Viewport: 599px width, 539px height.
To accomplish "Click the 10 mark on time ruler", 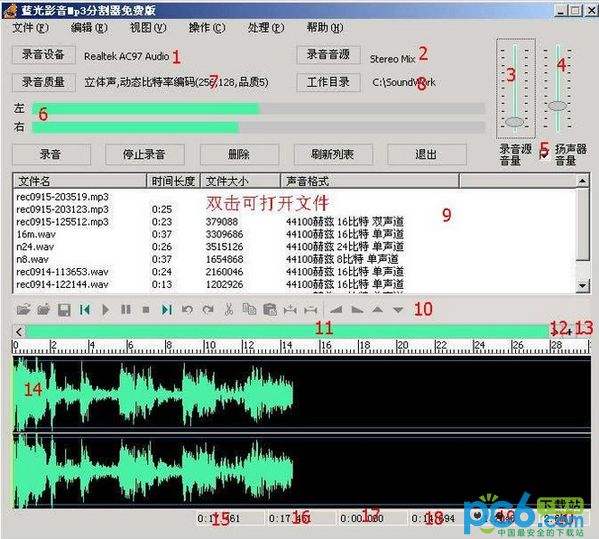I will pos(210,345).
